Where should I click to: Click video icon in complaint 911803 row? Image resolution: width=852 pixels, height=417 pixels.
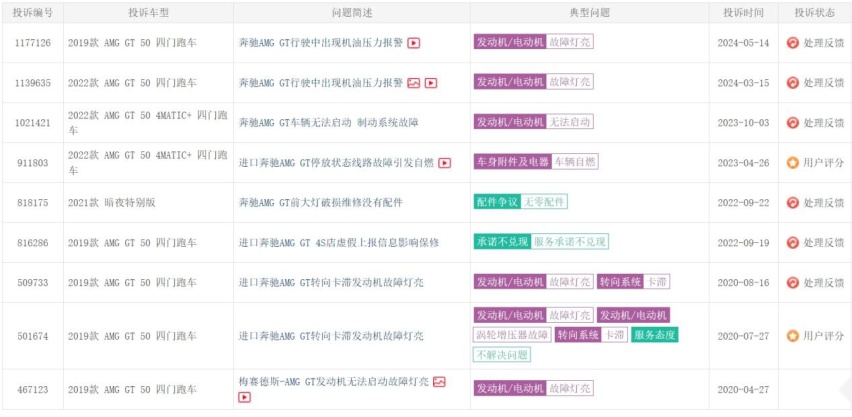click(x=444, y=163)
